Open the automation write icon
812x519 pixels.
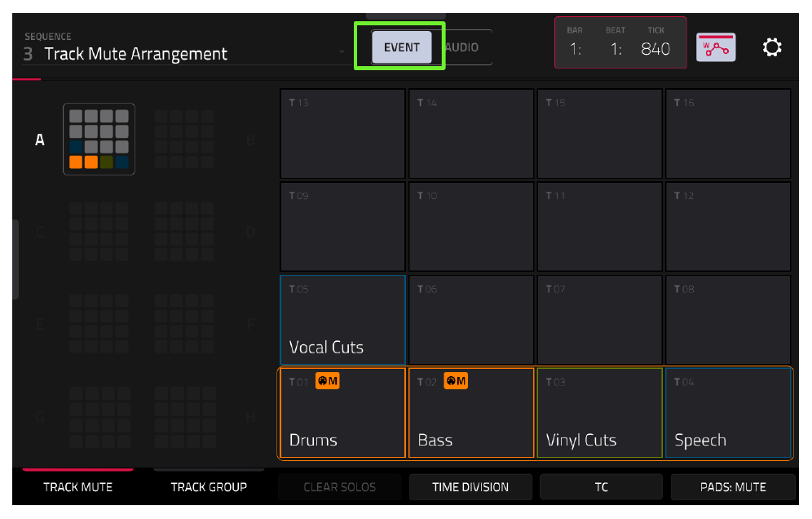tap(716, 47)
